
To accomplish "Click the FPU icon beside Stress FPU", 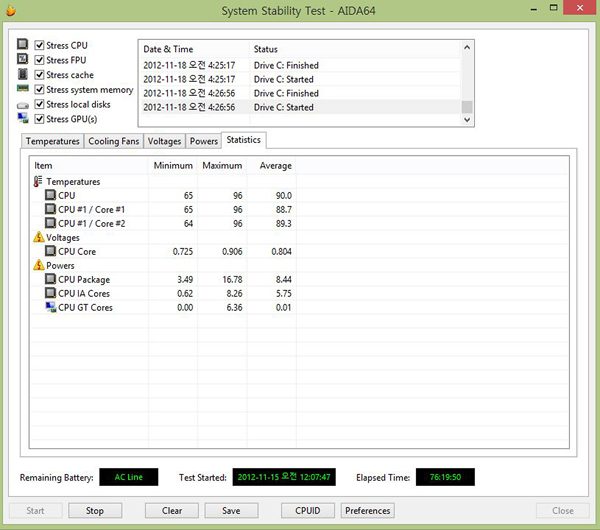I will tap(23, 59).
